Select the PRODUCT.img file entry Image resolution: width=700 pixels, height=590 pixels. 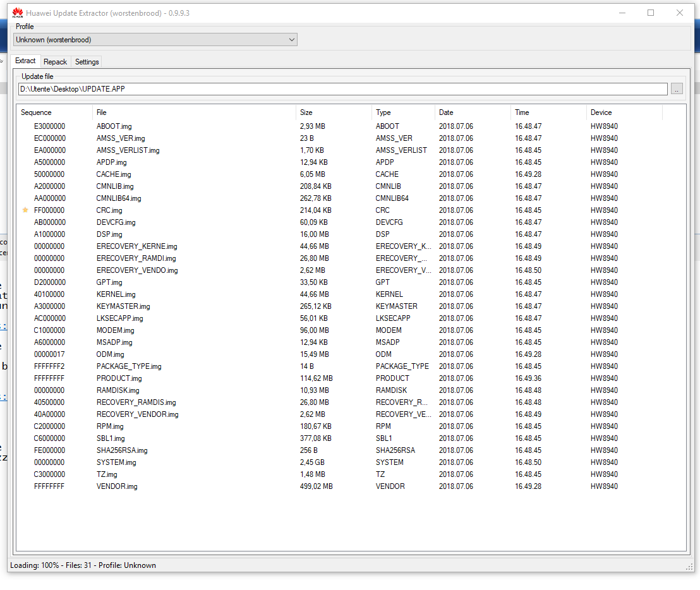119,379
